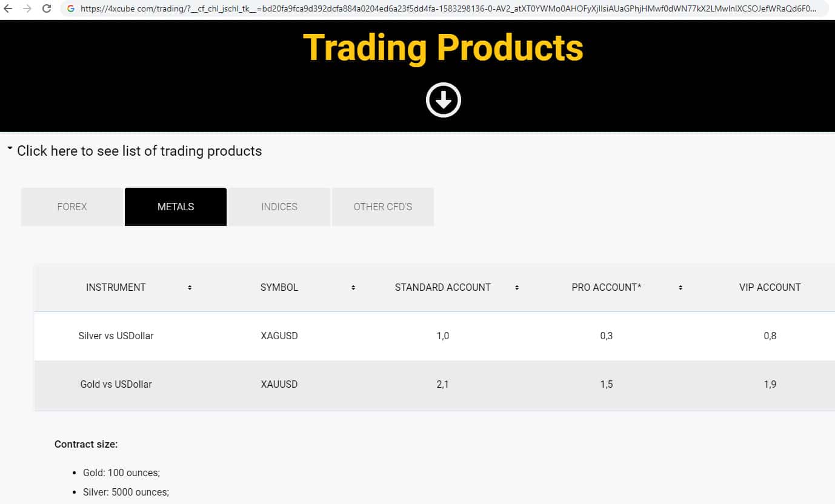Click the Gold vs USDollar row
This screenshot has height=504, width=835.
[116, 384]
